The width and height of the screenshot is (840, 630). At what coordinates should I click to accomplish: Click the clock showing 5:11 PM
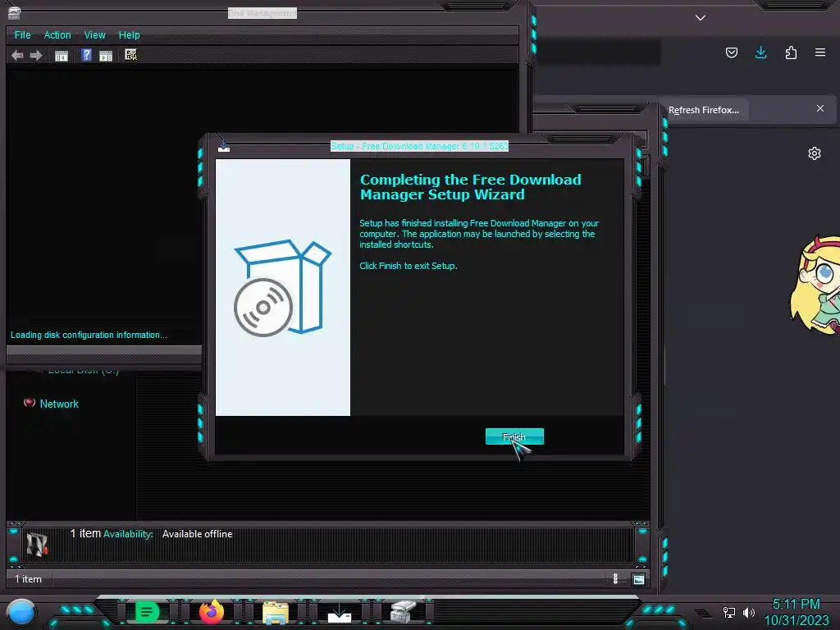[796, 605]
